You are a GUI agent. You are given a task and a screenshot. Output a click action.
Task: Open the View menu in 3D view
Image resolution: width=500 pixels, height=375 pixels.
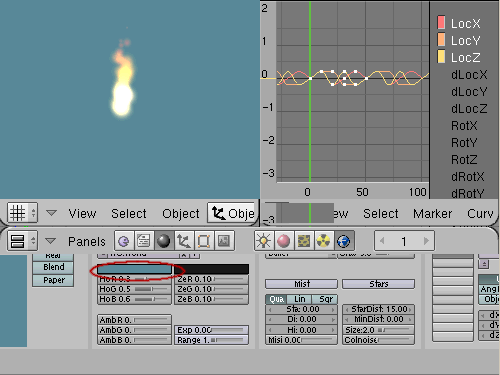pos(82,213)
